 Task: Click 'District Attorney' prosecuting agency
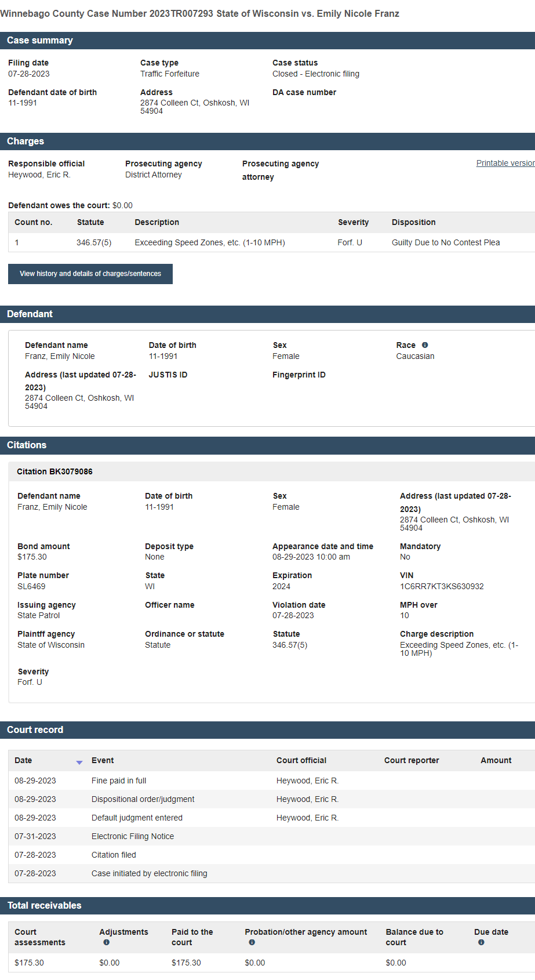[x=154, y=175]
